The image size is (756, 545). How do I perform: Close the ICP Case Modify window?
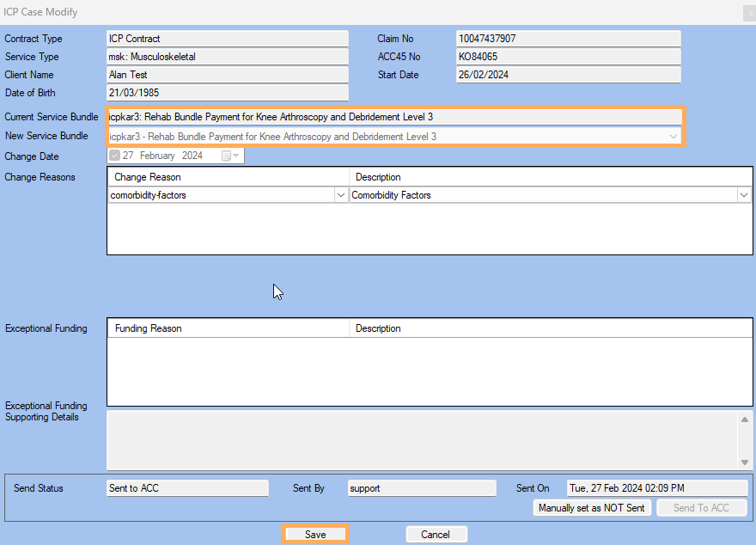[x=748, y=13]
